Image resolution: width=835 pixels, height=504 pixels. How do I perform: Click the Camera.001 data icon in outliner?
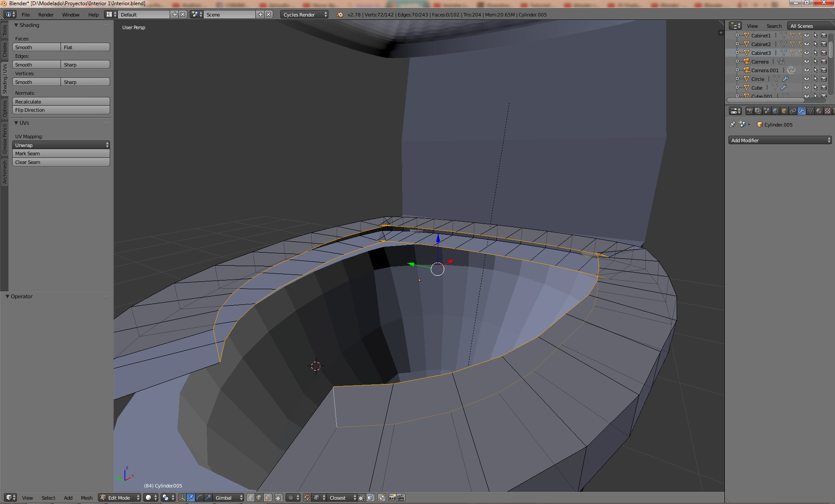coord(791,70)
